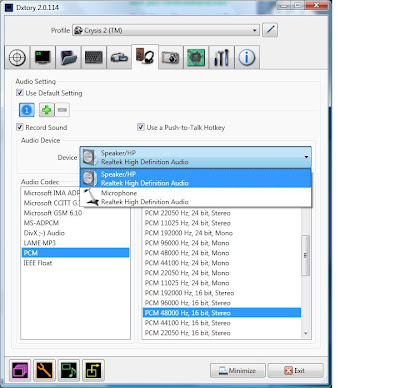Open the crosshair Overlay settings tab
Image resolution: width=400 pixels, height=388 pixels.
tap(17, 58)
